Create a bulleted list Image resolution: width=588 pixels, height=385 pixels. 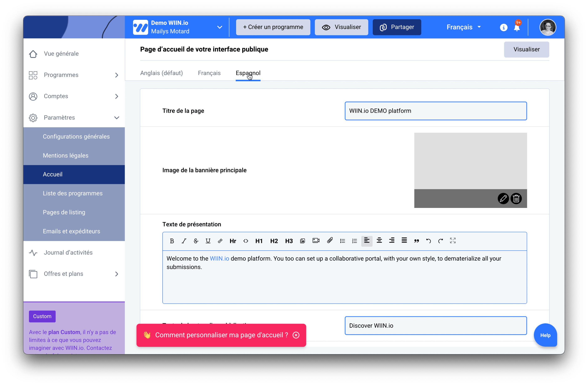point(343,241)
